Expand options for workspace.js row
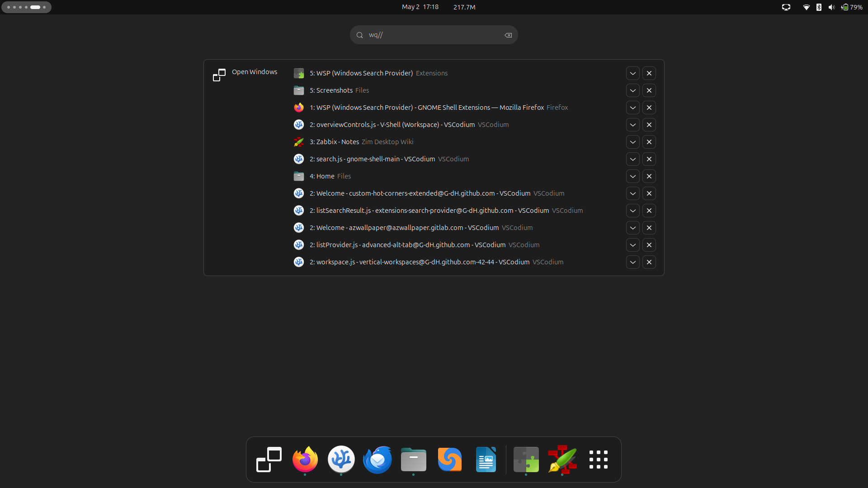This screenshot has height=488, width=868. point(633,262)
